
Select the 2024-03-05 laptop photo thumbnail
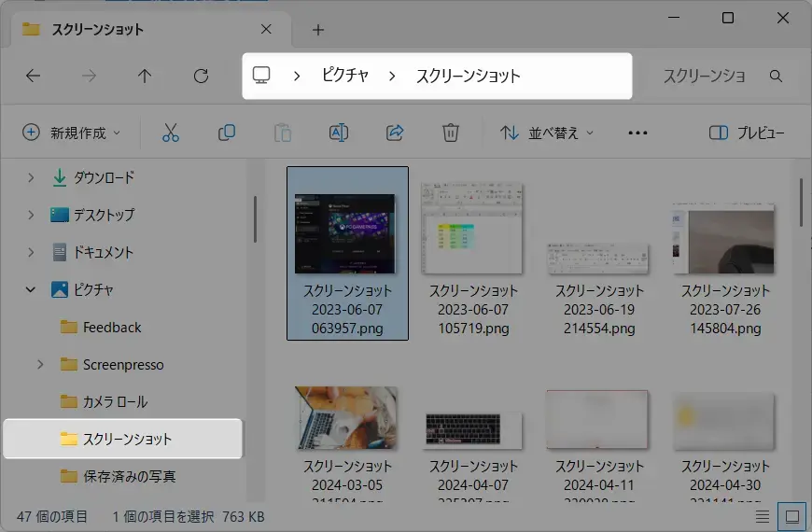coord(346,418)
